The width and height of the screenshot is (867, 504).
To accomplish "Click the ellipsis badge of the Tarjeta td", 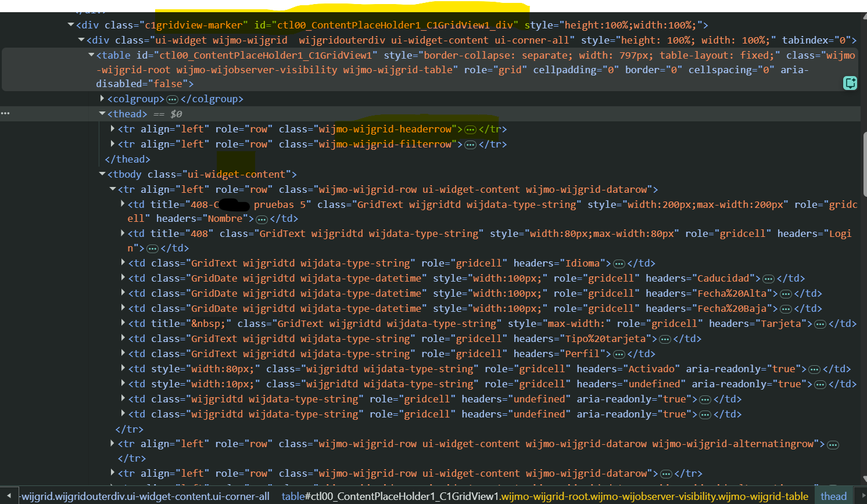I will coord(821,324).
